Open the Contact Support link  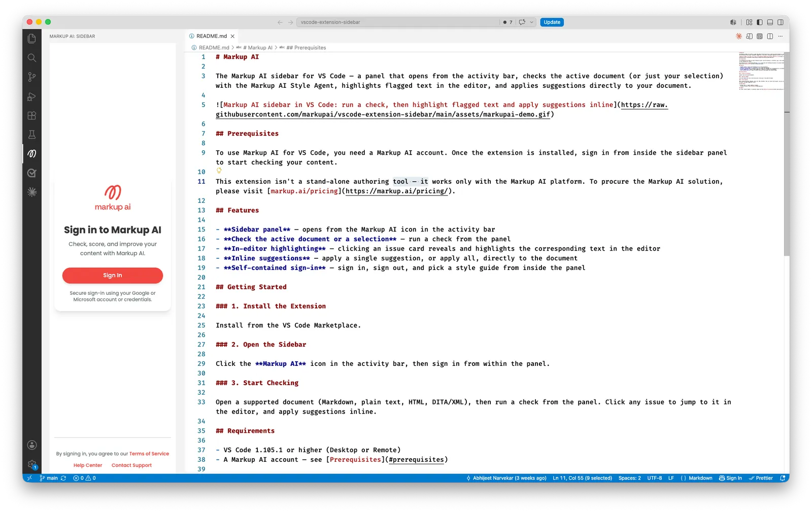[131, 465]
